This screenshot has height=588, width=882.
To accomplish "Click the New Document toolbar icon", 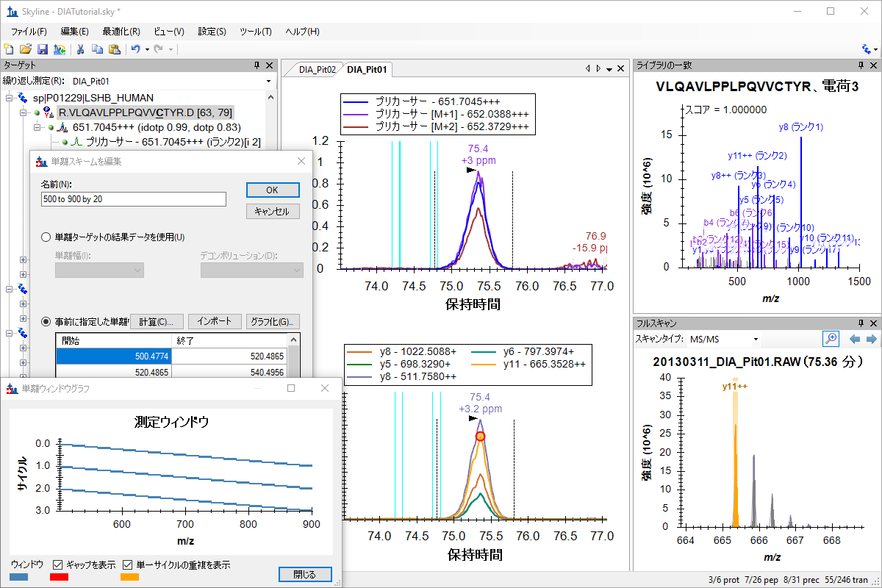I will click(9, 49).
